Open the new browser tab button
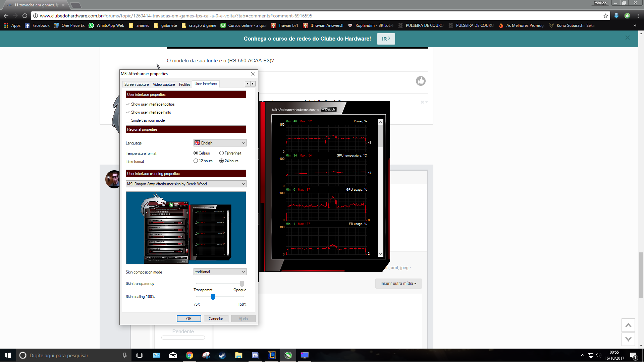 pos(76,5)
